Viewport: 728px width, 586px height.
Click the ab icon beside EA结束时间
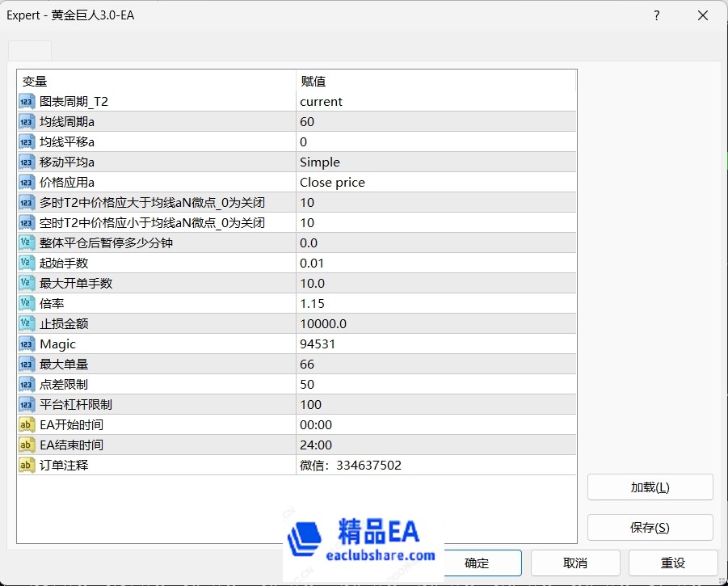(x=27, y=445)
